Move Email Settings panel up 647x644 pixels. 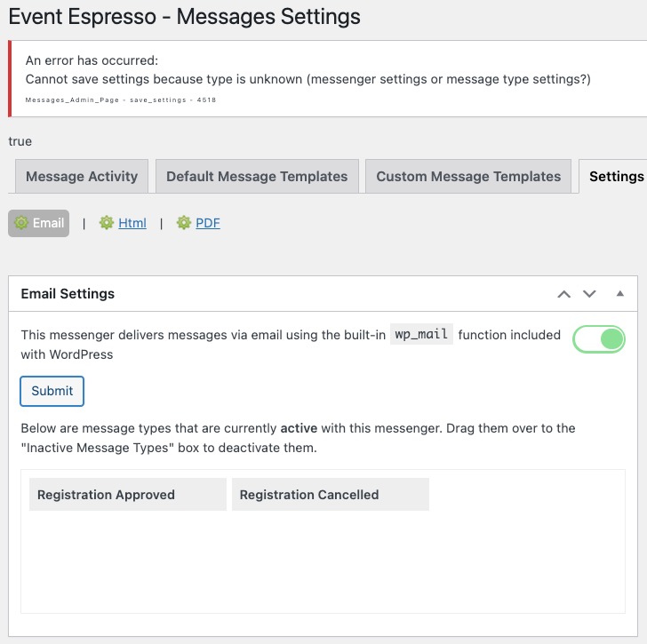click(x=563, y=294)
